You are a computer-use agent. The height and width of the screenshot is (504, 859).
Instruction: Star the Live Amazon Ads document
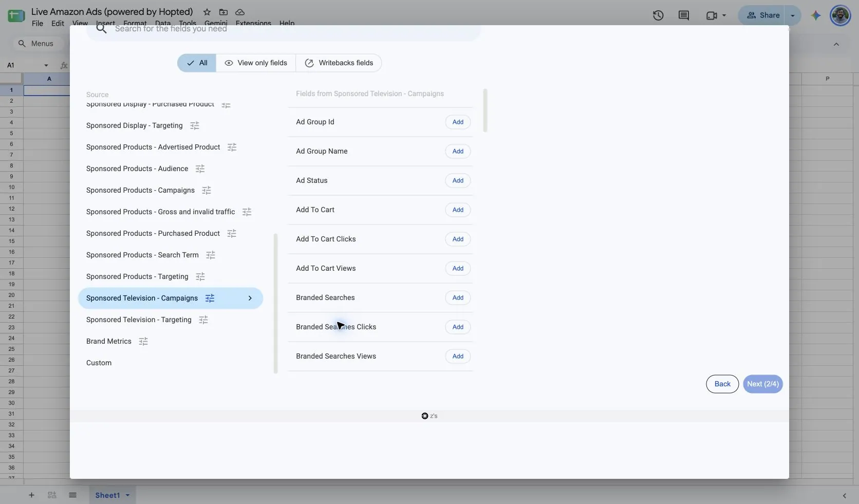(207, 12)
